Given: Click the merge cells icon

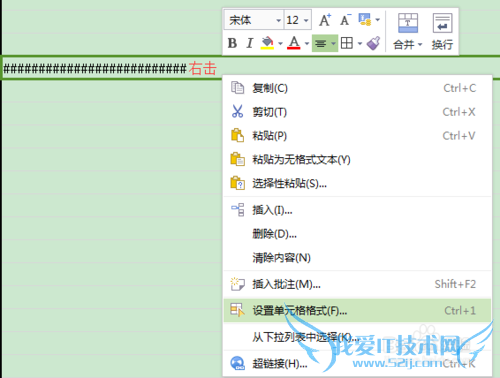Looking at the screenshot, I should [x=408, y=23].
